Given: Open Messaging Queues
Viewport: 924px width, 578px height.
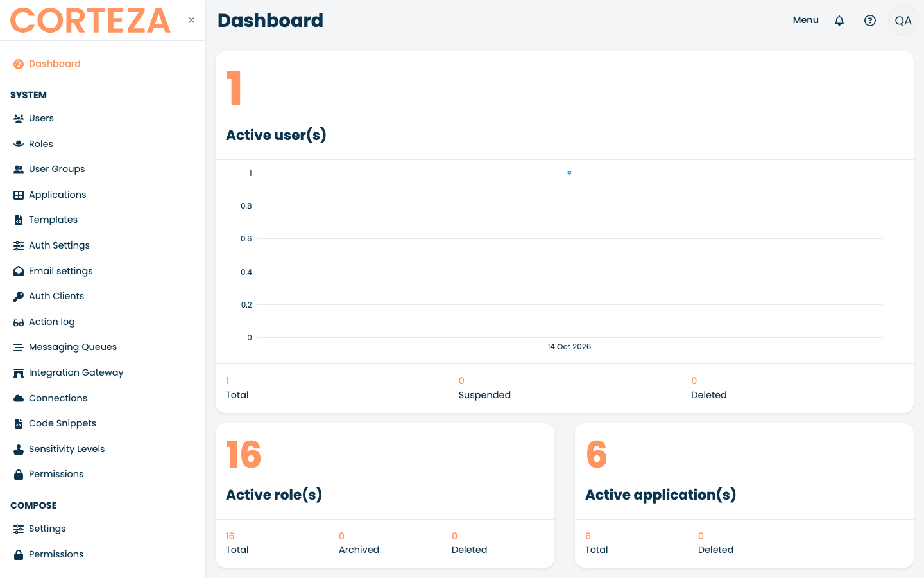Looking at the screenshot, I should [x=73, y=347].
